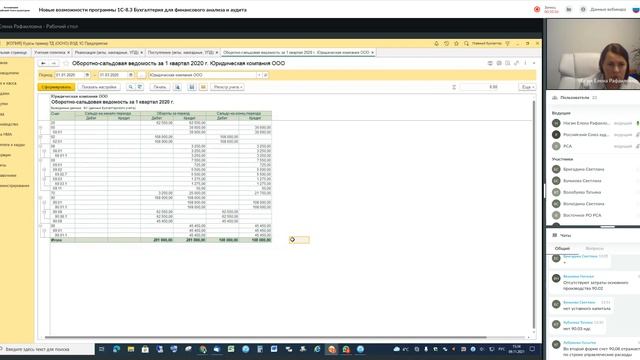The image size is (640, 360).
Task: Click the webinar recording indicator icon
Action: [537, 9]
